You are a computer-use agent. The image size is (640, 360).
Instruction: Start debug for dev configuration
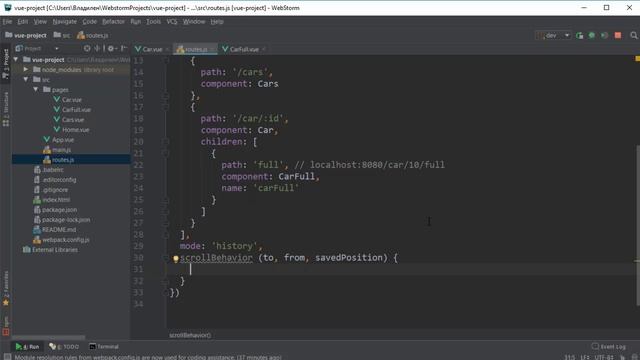(x=591, y=36)
